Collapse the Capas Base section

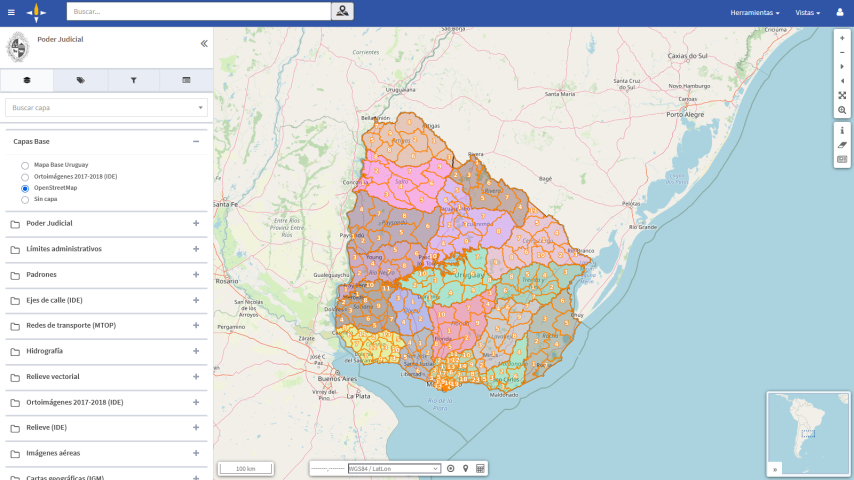pos(196,142)
